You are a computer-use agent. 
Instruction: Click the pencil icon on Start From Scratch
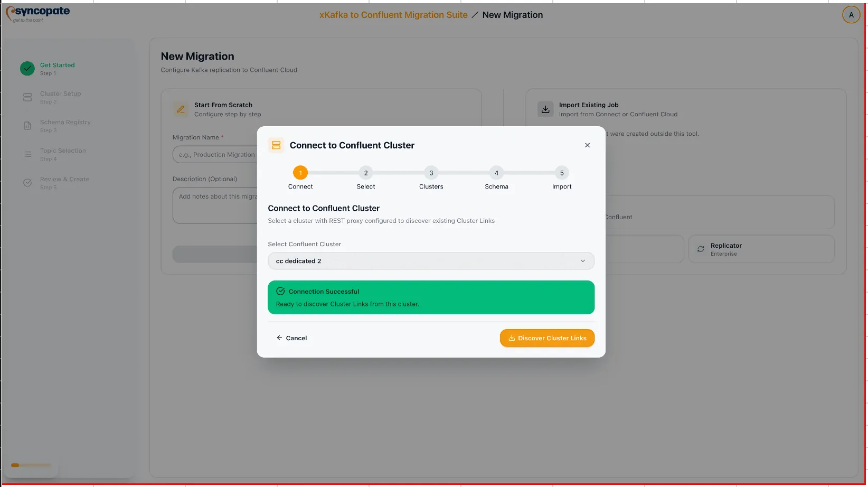pos(181,109)
